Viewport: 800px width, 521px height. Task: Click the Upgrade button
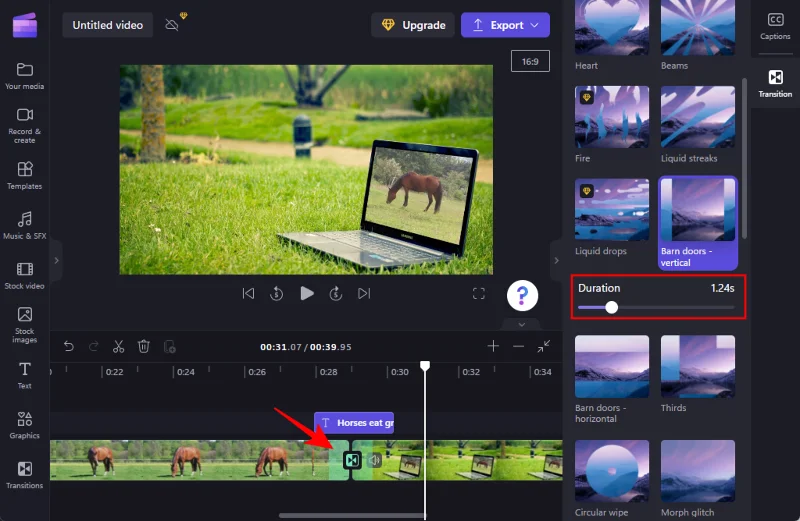point(413,25)
